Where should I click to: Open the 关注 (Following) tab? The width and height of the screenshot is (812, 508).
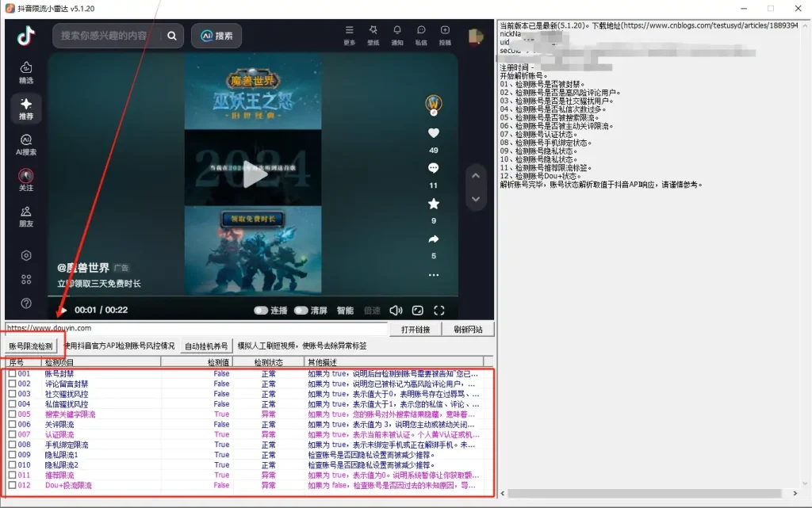(25, 181)
